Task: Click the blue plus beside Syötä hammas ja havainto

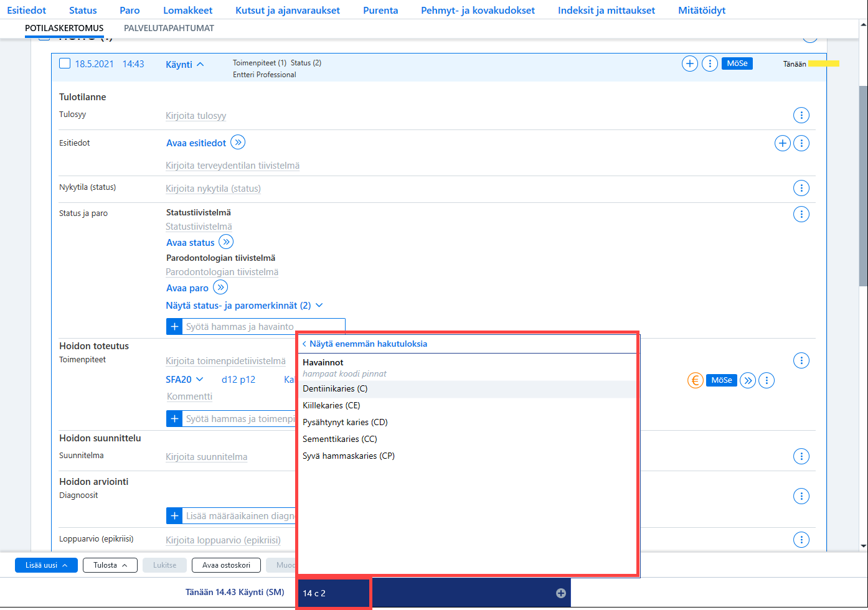Action: tap(174, 327)
